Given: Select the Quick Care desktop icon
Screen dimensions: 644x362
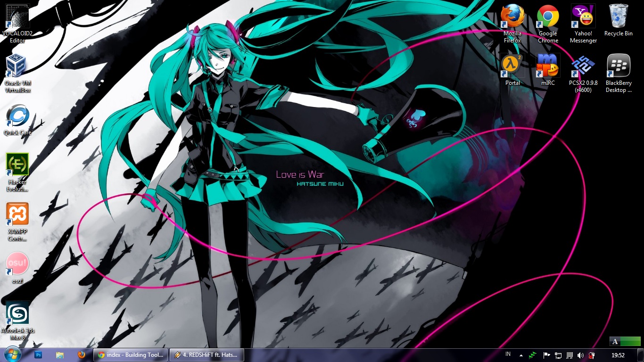Looking at the screenshot, I should point(17,120).
